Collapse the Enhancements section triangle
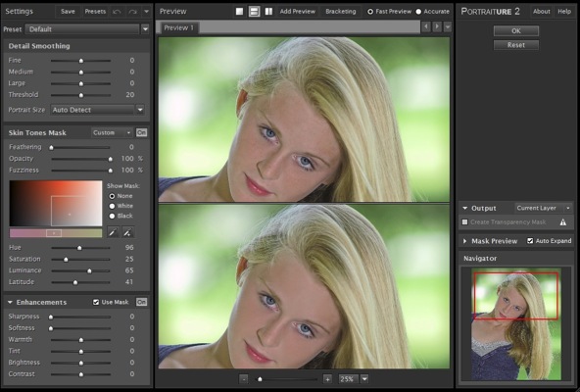Image resolution: width=580 pixels, height=392 pixels. coord(10,302)
